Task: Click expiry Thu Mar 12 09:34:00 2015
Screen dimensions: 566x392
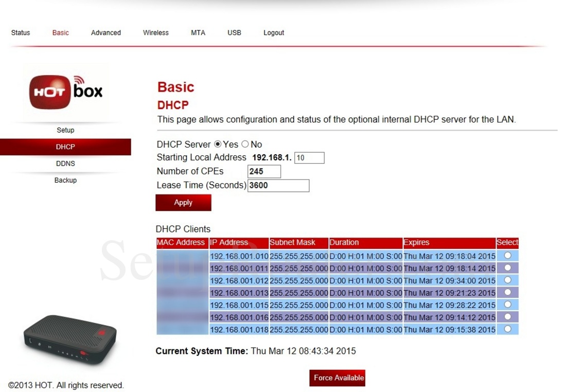Action: coord(449,281)
